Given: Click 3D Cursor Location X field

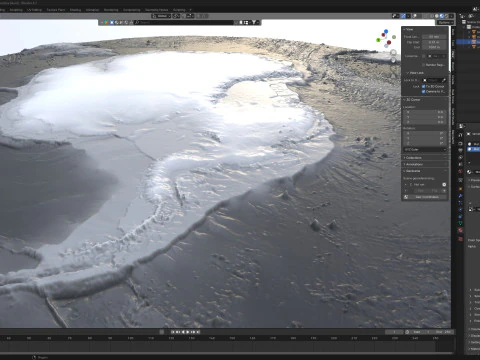Looking at the screenshot, I should point(425,112).
